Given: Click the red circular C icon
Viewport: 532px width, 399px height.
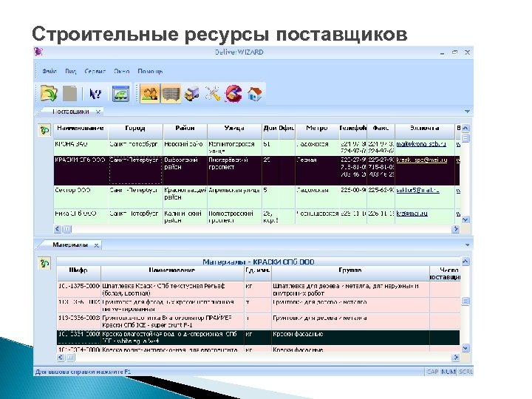Looking at the screenshot, I should coord(233,94).
